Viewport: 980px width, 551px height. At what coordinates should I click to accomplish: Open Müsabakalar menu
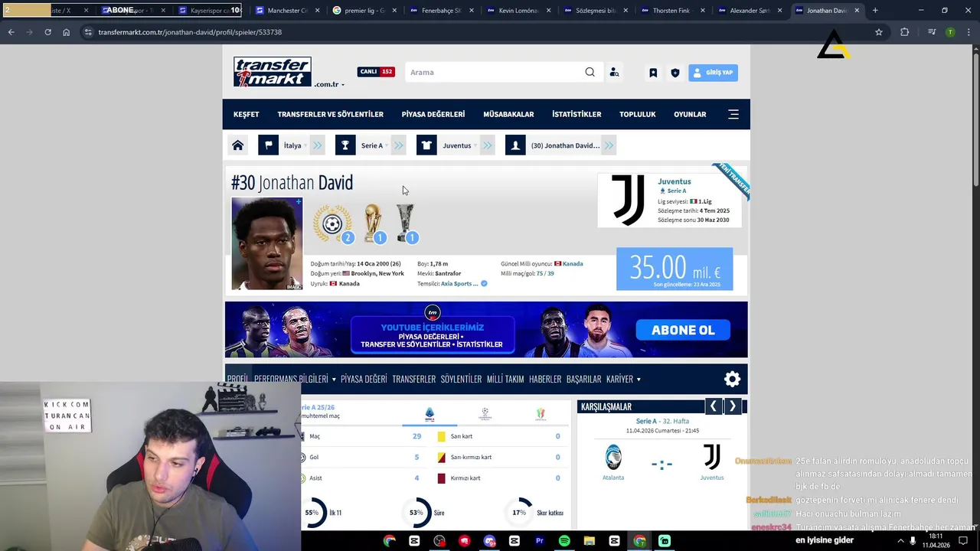point(508,114)
